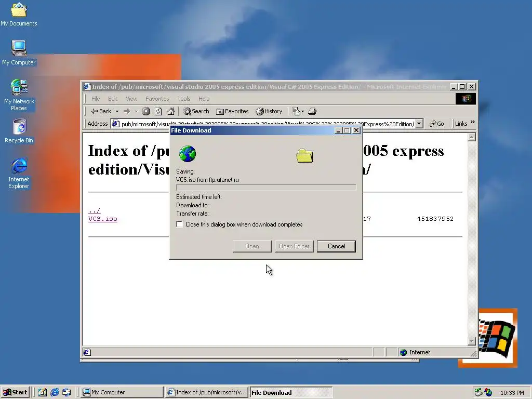Click the Print toolbar icon
Viewport: 532px width, 399px height.
tap(312, 111)
